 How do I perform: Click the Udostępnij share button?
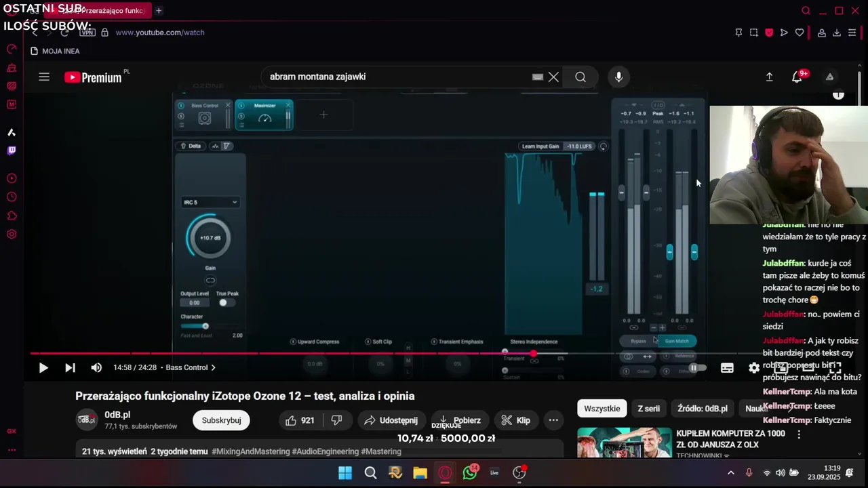click(x=392, y=420)
